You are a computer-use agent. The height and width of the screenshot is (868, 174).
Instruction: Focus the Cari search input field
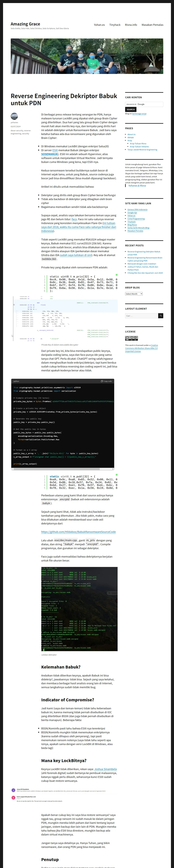click(142, 316)
